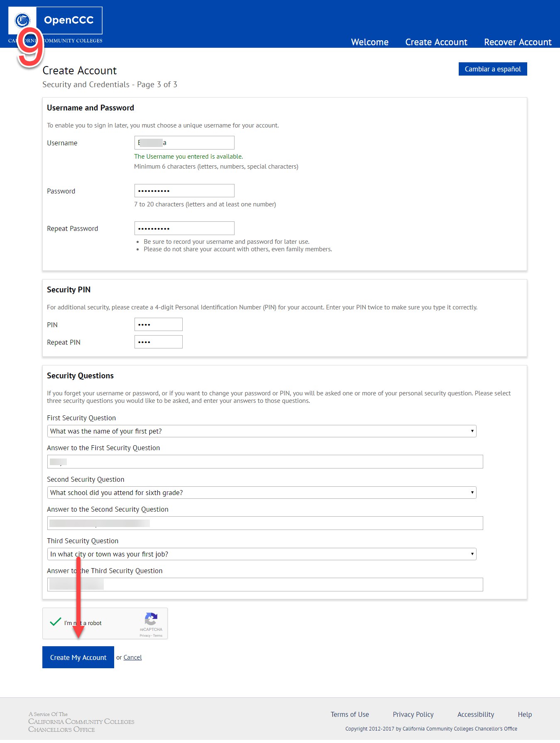Image resolution: width=560 pixels, height=743 pixels.
Task: Click the OpenCCC logo
Action: (x=55, y=21)
